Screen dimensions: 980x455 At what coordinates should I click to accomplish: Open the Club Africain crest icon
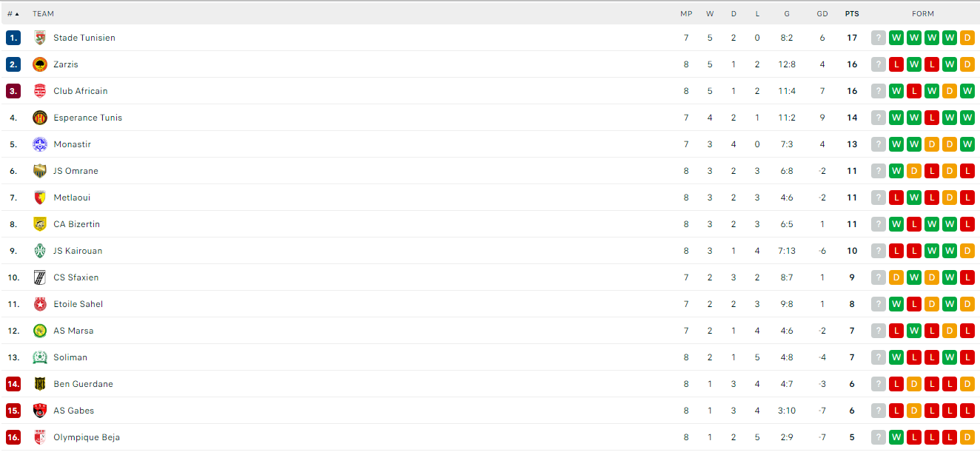coord(40,91)
